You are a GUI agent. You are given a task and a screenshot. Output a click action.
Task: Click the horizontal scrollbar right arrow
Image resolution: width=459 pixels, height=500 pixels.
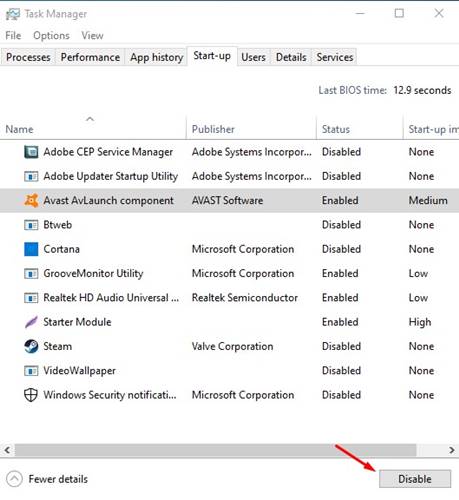click(x=452, y=450)
